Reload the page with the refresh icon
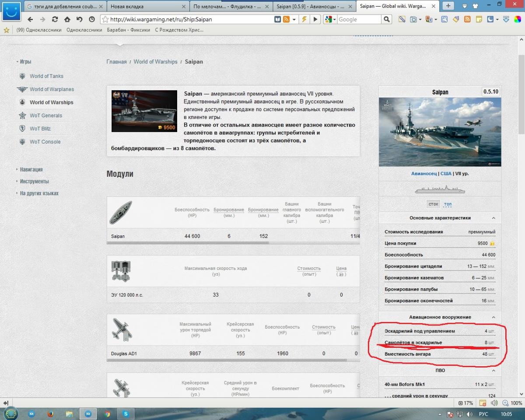Screen dimensions: 525x420 tap(55, 19)
